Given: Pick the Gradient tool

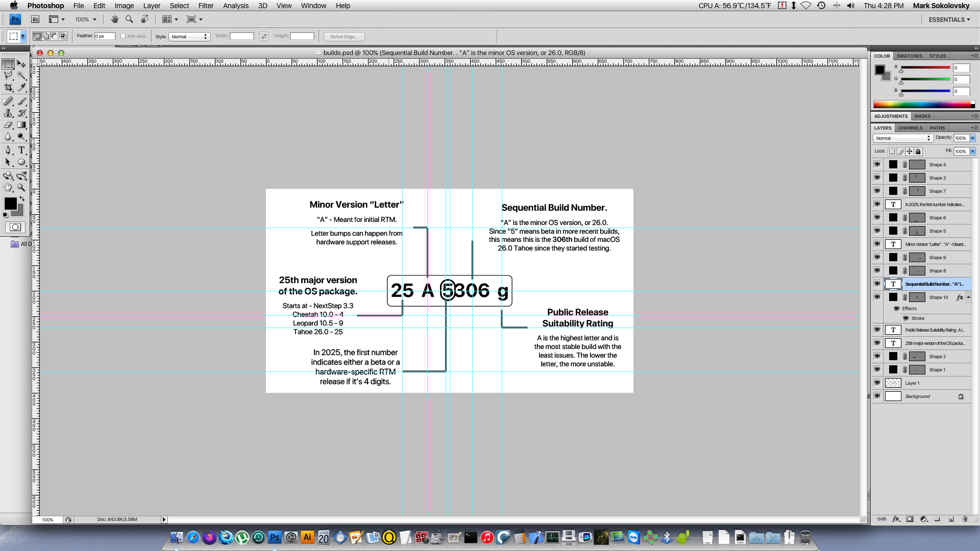Looking at the screenshot, I should pos(21,125).
